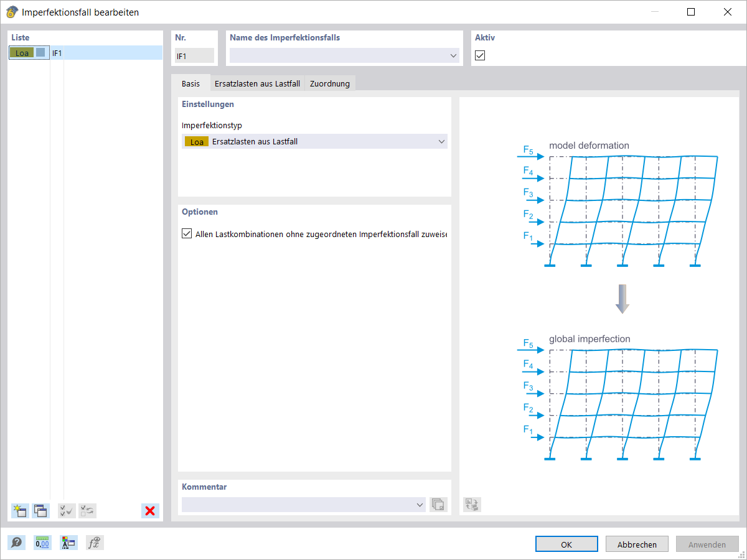Open the fx formula icon

coord(95,543)
